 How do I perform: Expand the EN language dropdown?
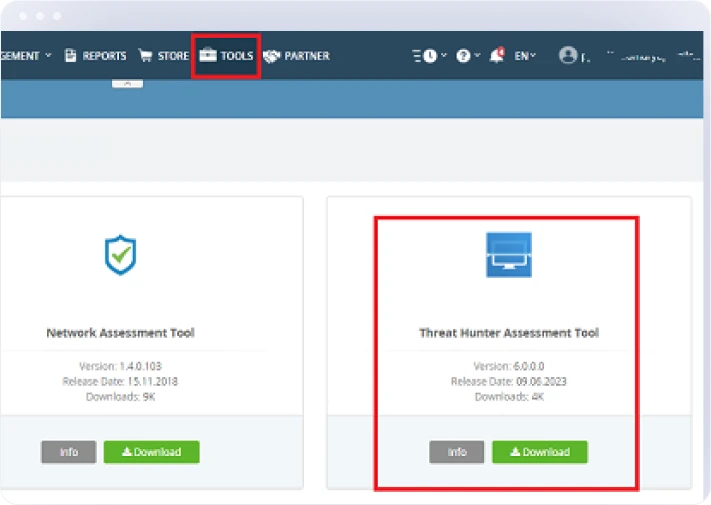(x=525, y=56)
